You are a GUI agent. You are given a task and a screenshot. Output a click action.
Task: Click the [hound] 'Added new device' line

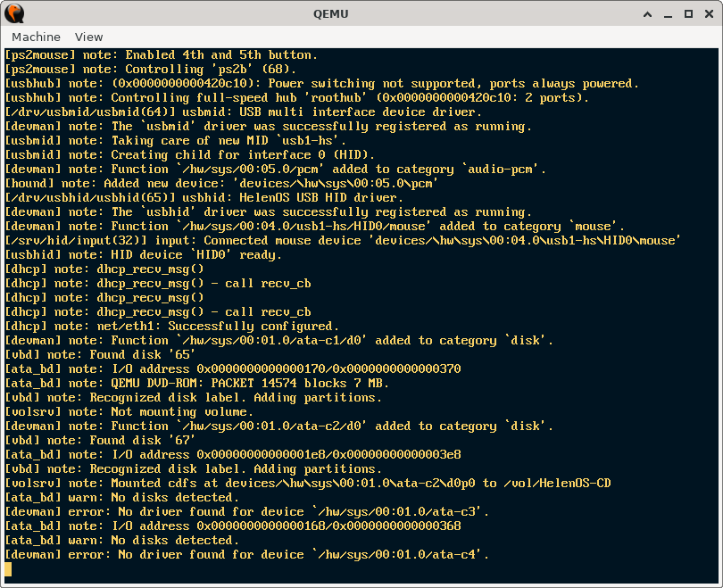(221, 184)
